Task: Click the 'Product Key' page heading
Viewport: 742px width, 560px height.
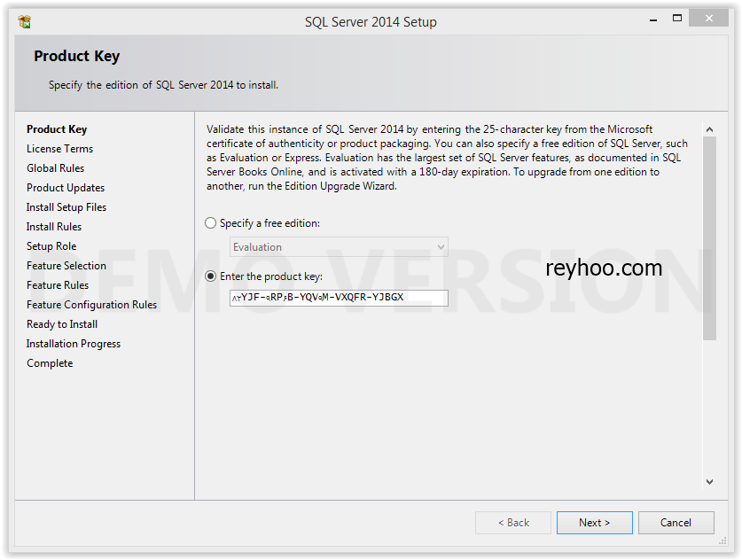Action: [x=76, y=56]
